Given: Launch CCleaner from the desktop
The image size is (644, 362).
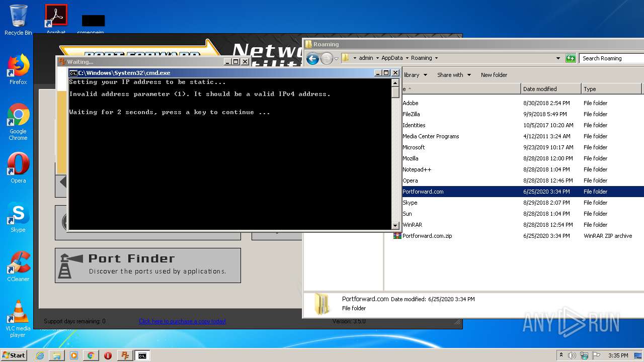Looking at the screenshot, I should (x=18, y=266).
